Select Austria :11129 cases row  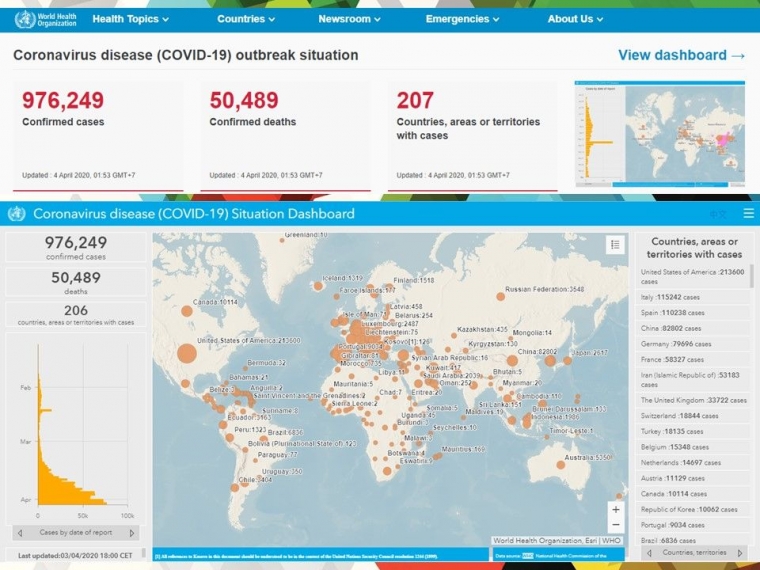(692, 478)
